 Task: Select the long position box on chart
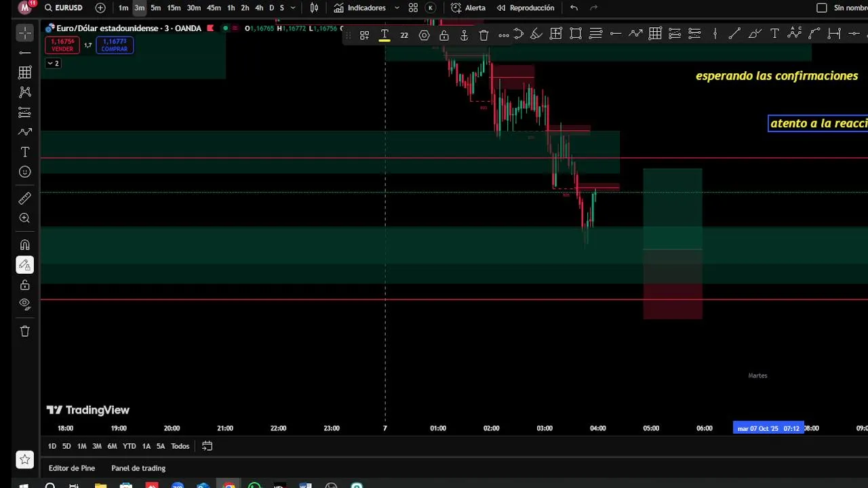tap(673, 244)
